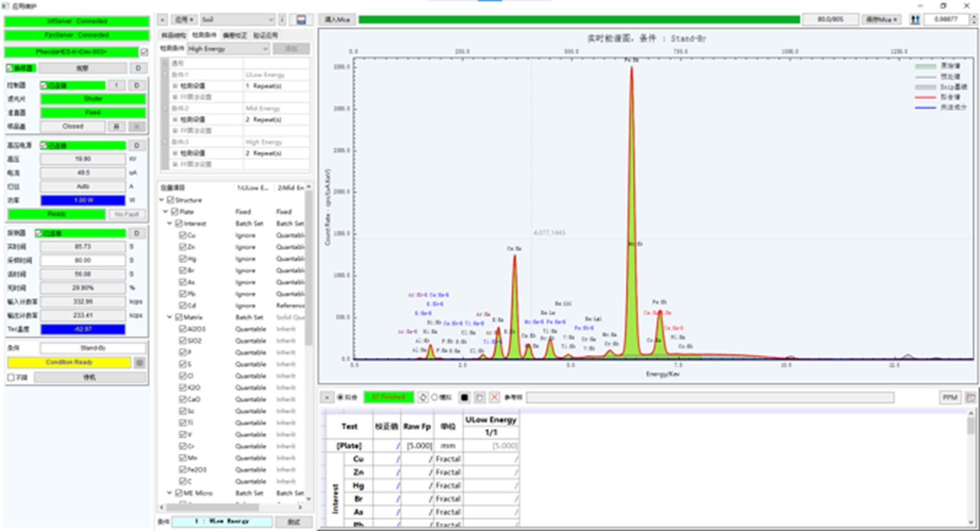This screenshot has height=531, width=980.
Task: Click the black stop square icon
Action: tap(464, 397)
